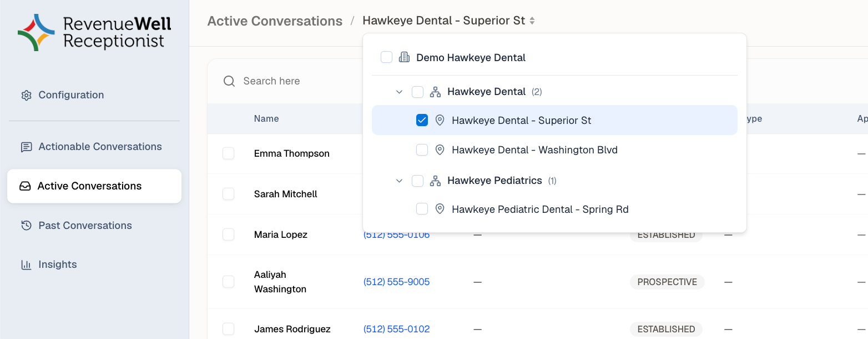The image size is (868, 339).
Task: Select Emma Thompson row checkbox
Action: click(228, 153)
